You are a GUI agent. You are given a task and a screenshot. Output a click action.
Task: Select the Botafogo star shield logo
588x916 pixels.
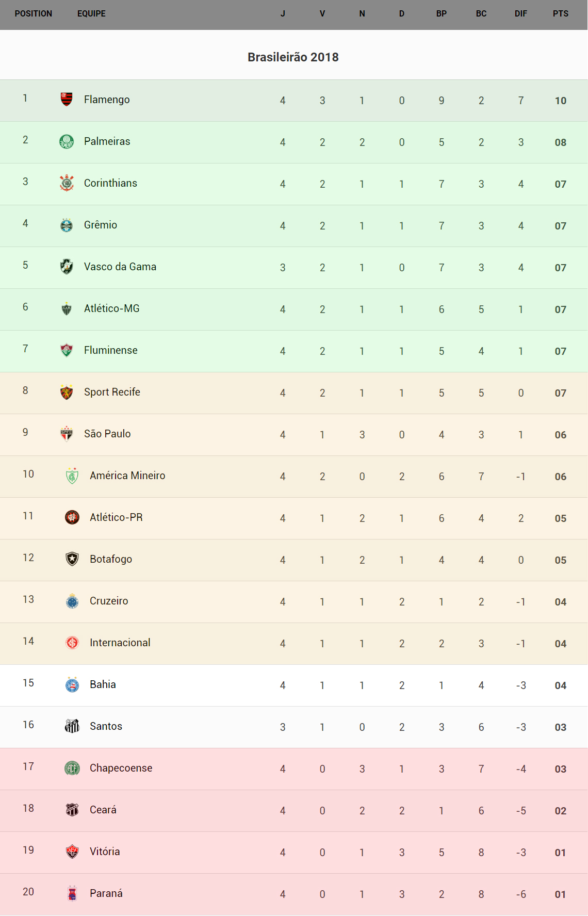[x=72, y=559]
